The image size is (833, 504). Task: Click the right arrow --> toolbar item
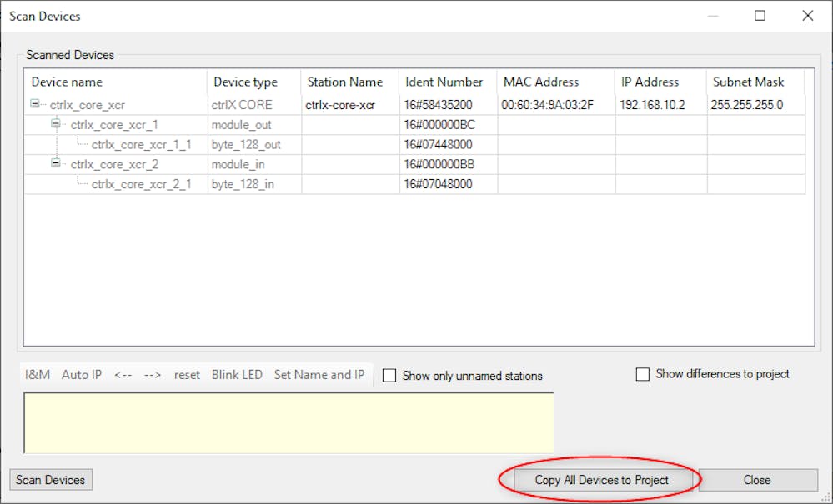click(153, 375)
